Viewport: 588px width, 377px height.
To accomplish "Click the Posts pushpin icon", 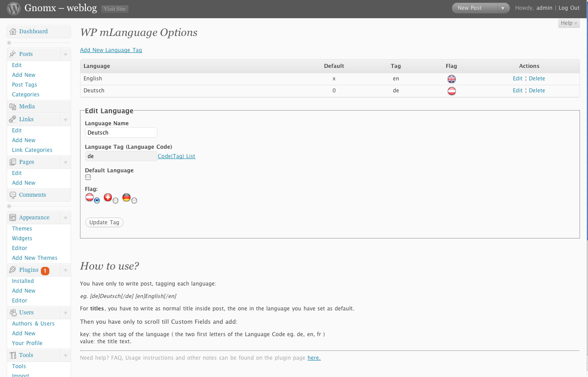I will [x=13, y=54].
